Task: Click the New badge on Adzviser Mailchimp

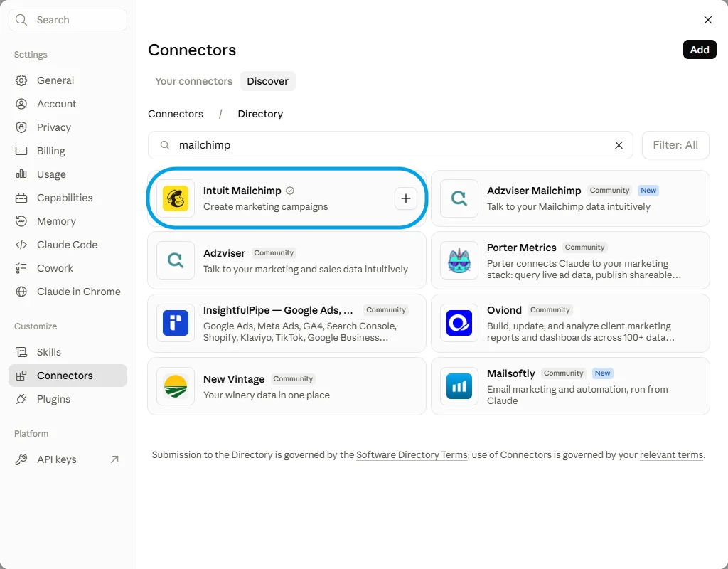Action: coord(648,191)
